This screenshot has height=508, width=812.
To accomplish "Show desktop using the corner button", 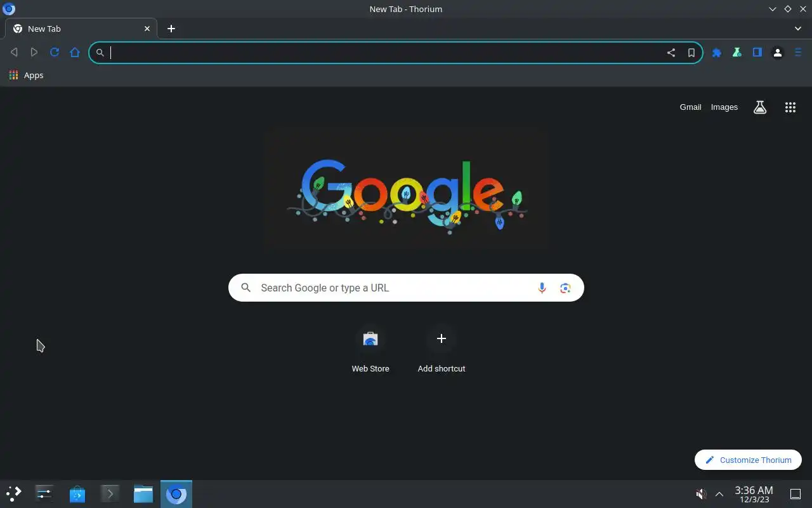I will click(796, 494).
